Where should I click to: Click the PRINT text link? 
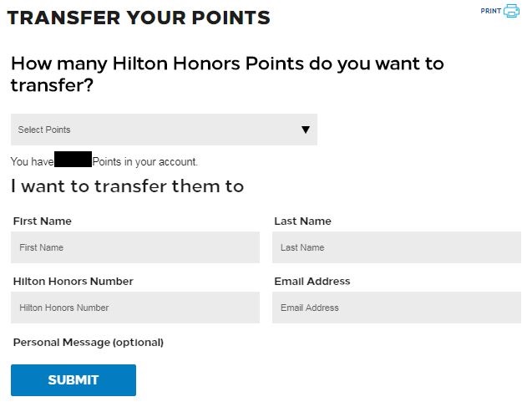(490, 11)
